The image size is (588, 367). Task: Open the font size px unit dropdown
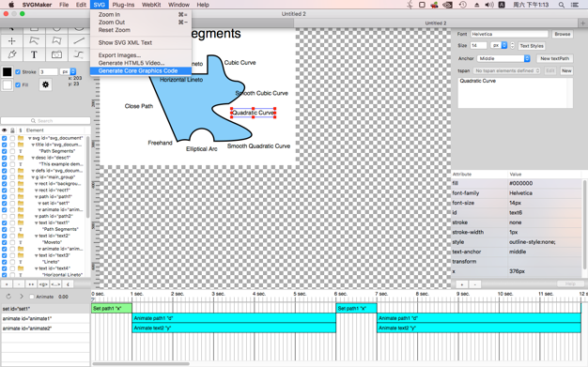pyautogui.click(x=499, y=45)
